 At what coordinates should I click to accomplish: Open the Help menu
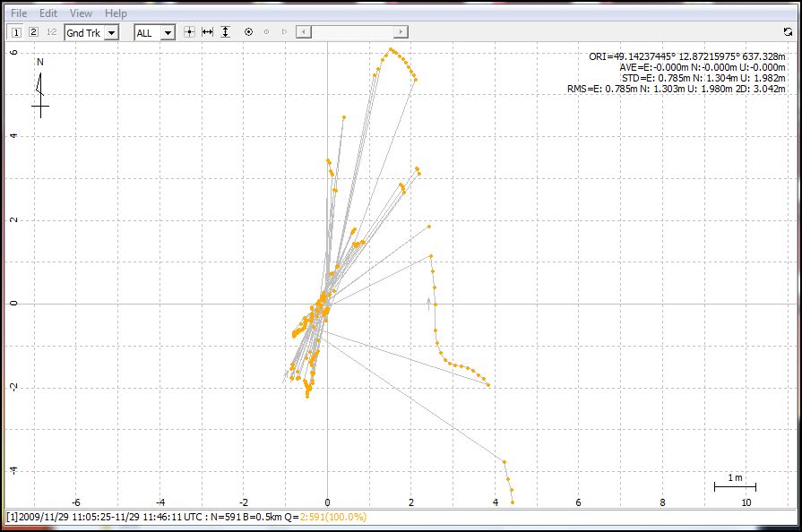[x=116, y=13]
